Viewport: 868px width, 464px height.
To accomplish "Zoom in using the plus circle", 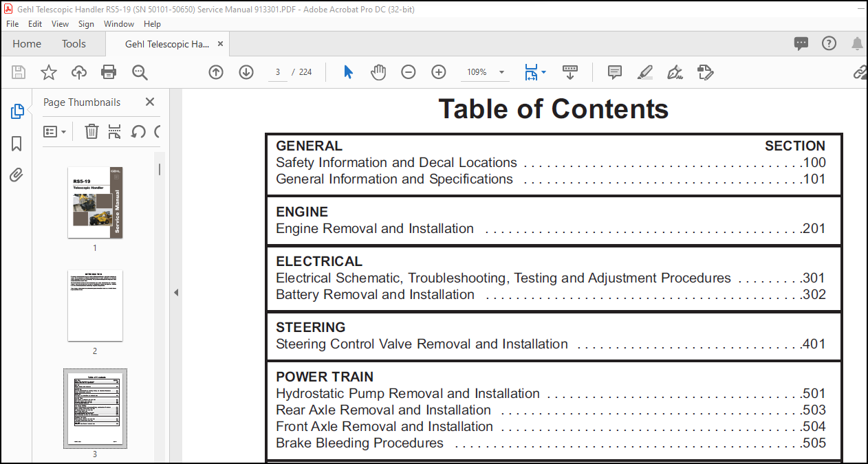I will click(439, 72).
